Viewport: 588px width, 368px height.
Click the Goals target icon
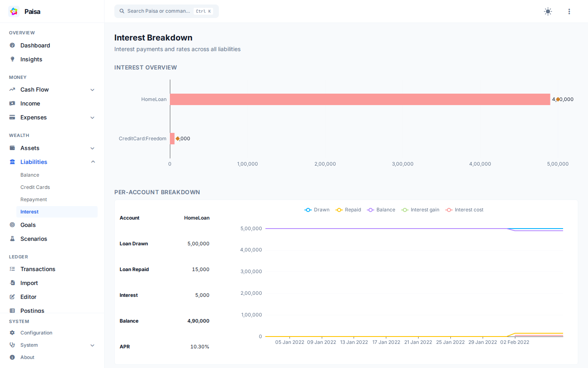pyautogui.click(x=12, y=225)
